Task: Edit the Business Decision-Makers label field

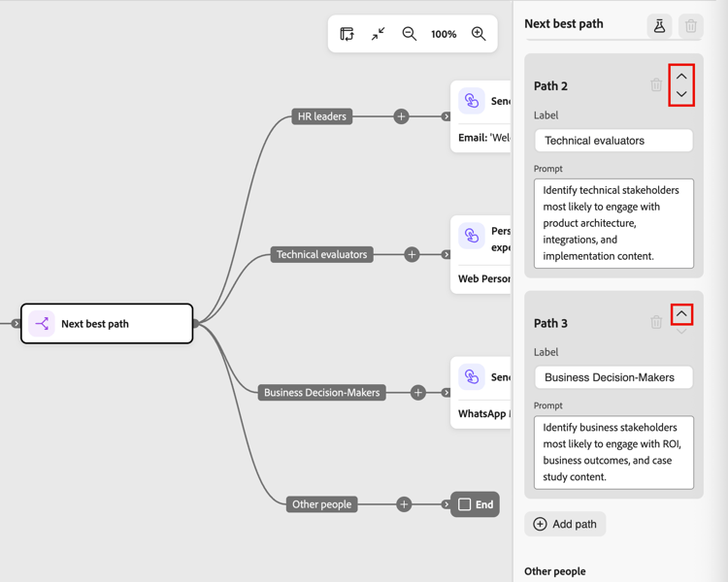Action: [x=613, y=377]
